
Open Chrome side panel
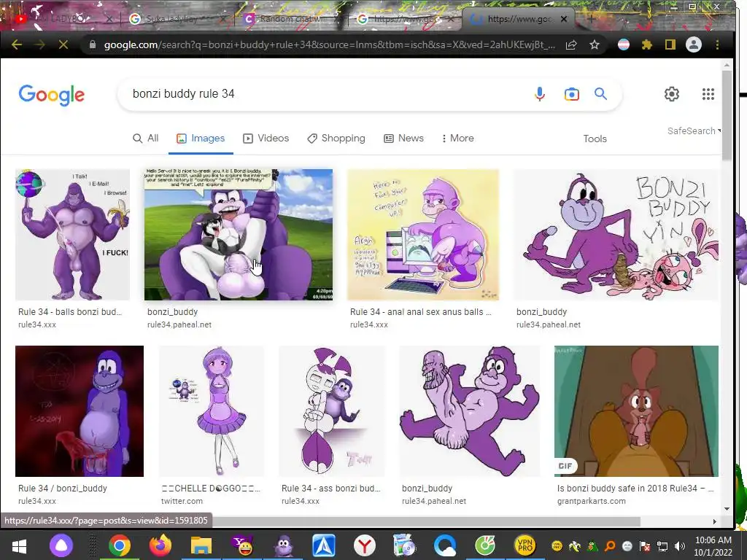[670, 44]
